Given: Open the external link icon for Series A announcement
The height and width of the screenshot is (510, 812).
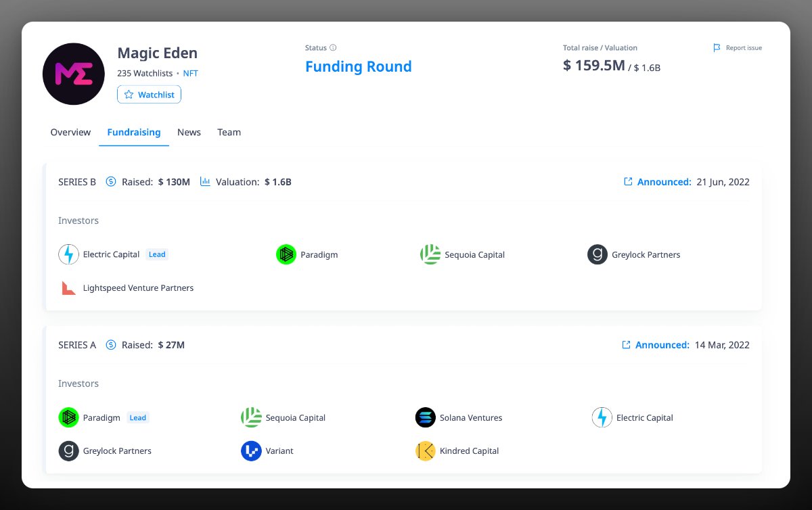Looking at the screenshot, I should click(x=627, y=345).
